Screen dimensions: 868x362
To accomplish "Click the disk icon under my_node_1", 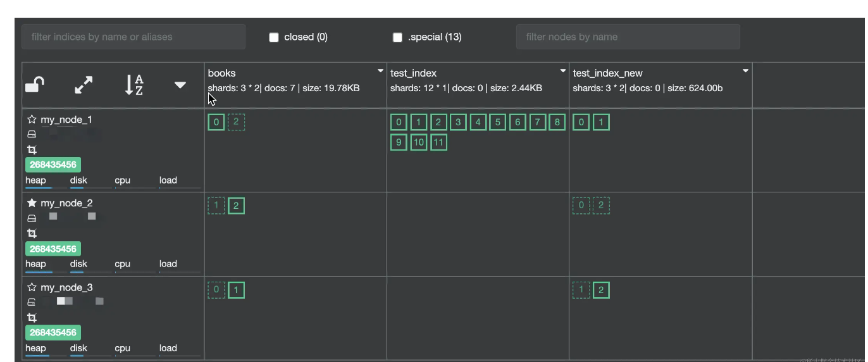I will (x=32, y=135).
